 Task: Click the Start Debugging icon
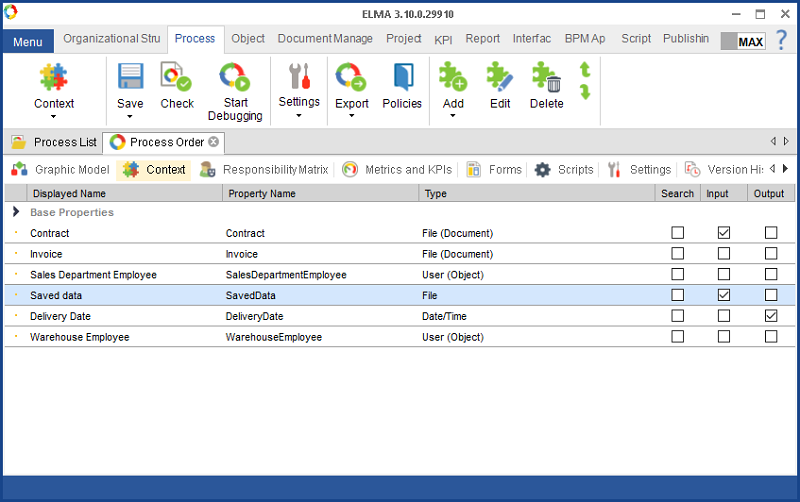pyautogui.click(x=235, y=77)
